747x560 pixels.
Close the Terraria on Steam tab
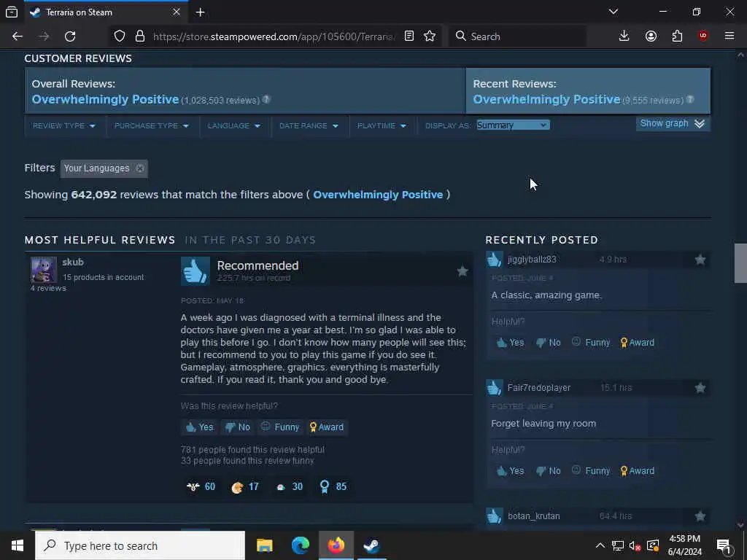click(177, 12)
